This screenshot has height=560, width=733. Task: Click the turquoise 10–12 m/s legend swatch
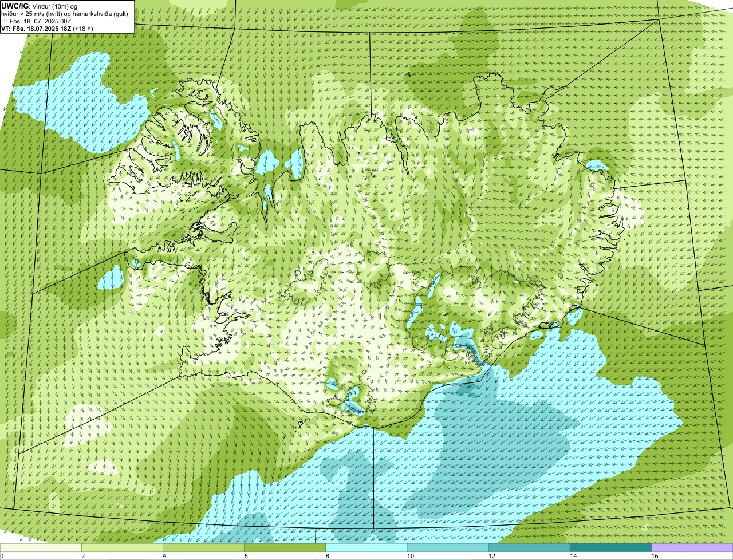(448, 548)
